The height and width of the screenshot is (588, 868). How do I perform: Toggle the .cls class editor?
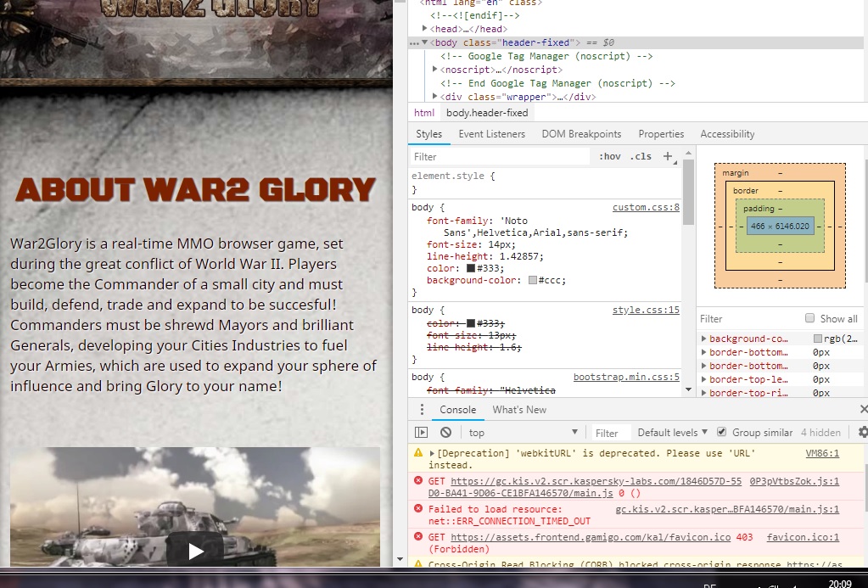pos(641,157)
